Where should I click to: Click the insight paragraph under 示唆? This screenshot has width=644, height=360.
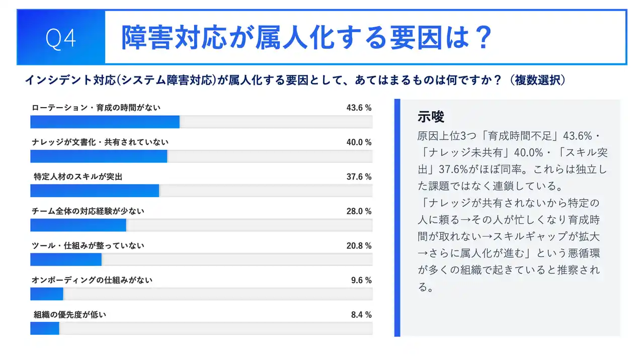click(x=512, y=211)
